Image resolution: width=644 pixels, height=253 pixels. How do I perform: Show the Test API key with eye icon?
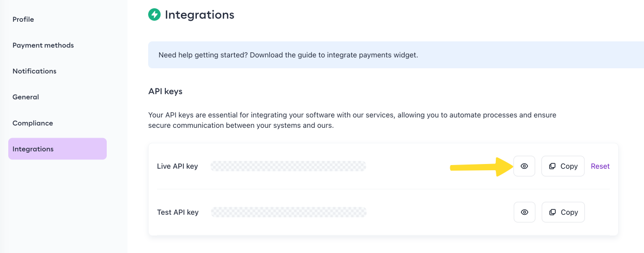point(524,212)
